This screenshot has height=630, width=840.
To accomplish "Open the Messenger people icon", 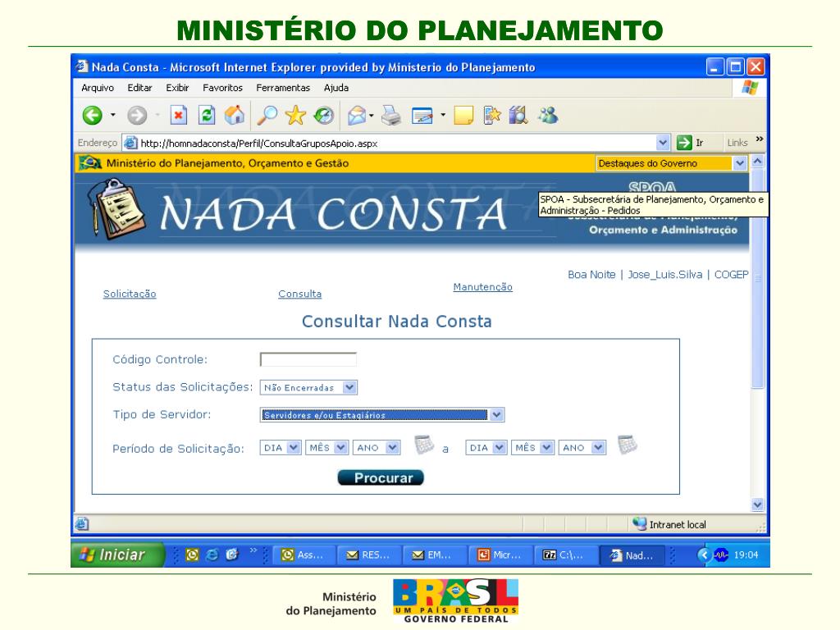I will pyautogui.click(x=548, y=115).
